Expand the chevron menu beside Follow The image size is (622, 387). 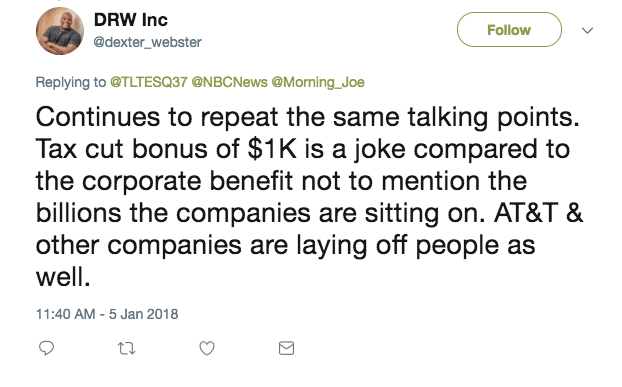pyautogui.click(x=587, y=30)
